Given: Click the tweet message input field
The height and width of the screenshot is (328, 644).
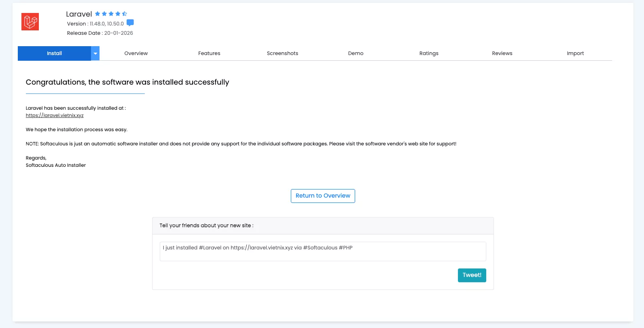Looking at the screenshot, I should click(x=322, y=251).
